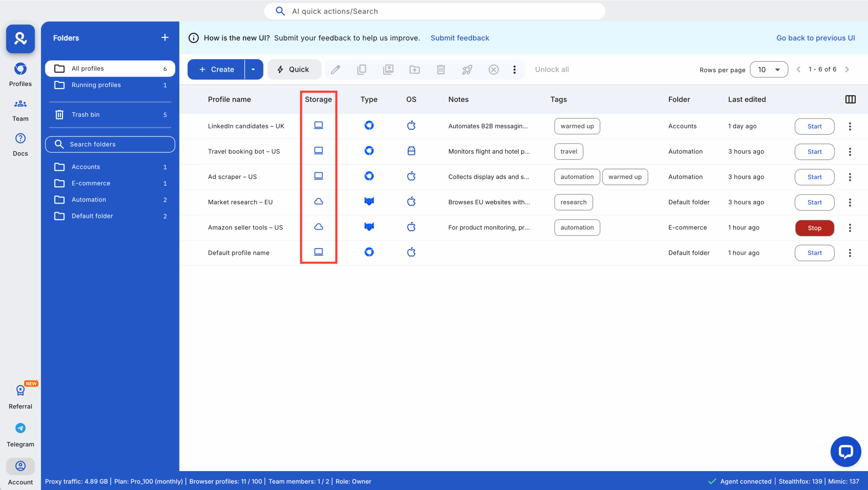Image resolution: width=868 pixels, height=490 pixels.
Task: Open Trash bin folder
Action: pyautogui.click(x=85, y=114)
